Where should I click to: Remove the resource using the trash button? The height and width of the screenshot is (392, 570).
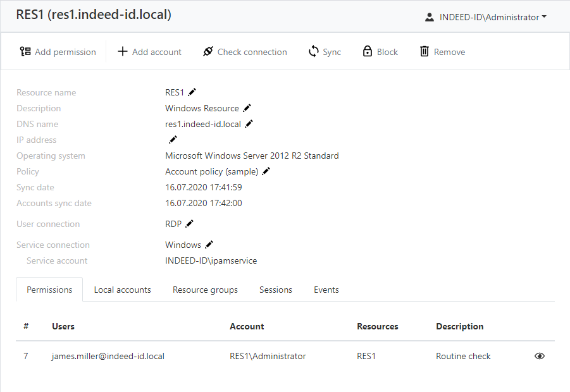click(442, 52)
